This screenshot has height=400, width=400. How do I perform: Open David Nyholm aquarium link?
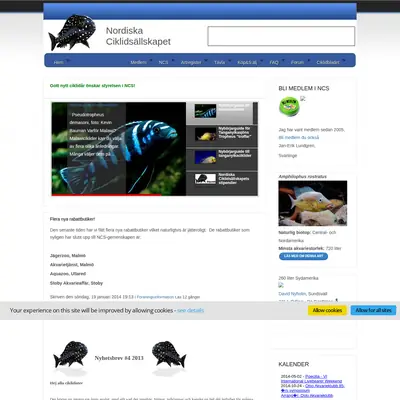[292, 294]
